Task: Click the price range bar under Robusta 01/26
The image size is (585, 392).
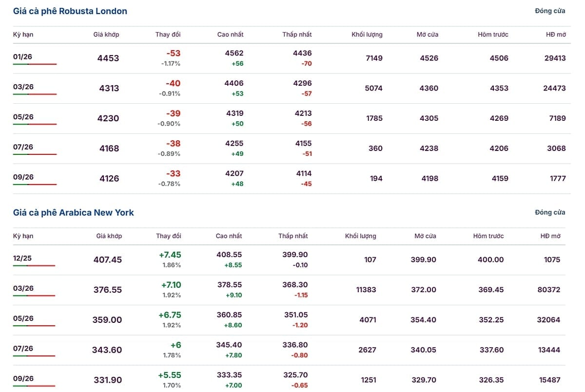Action: (x=35, y=64)
